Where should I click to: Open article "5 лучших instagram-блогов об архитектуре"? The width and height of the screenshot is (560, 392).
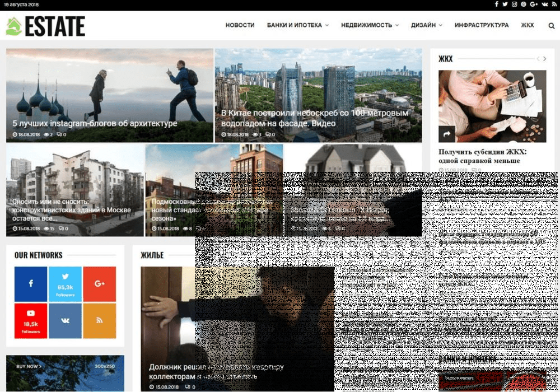pyautogui.click(x=95, y=123)
